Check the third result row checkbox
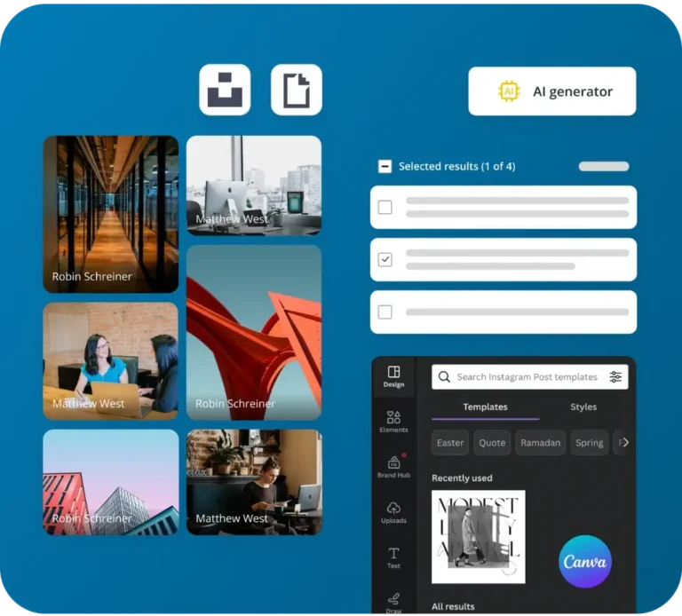 pyautogui.click(x=385, y=312)
